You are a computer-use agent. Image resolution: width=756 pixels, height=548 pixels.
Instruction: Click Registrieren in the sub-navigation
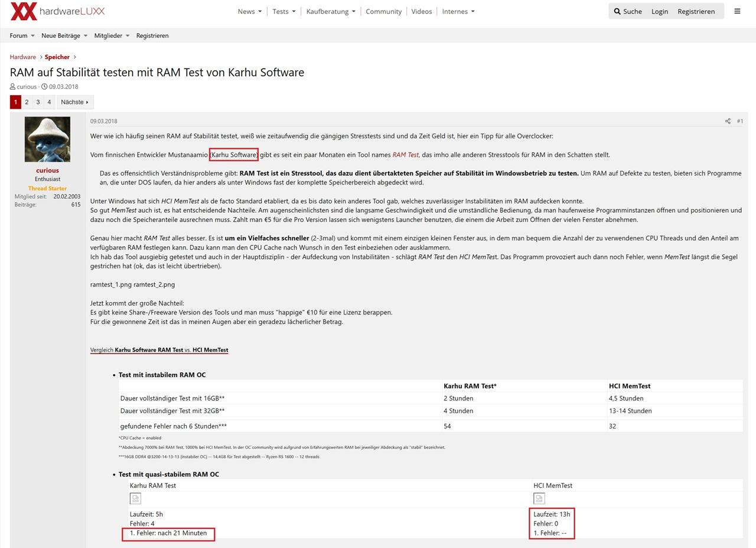coord(152,35)
